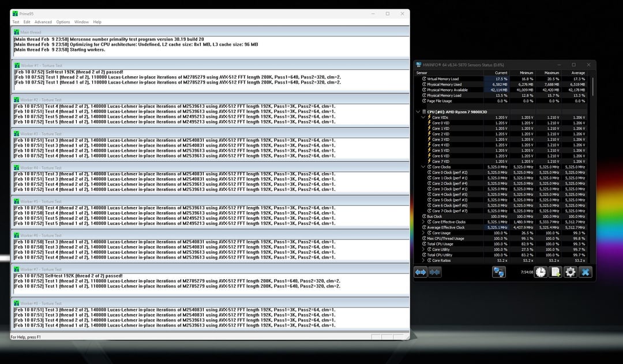Expand the Core Effective Clocks node

[423, 222]
